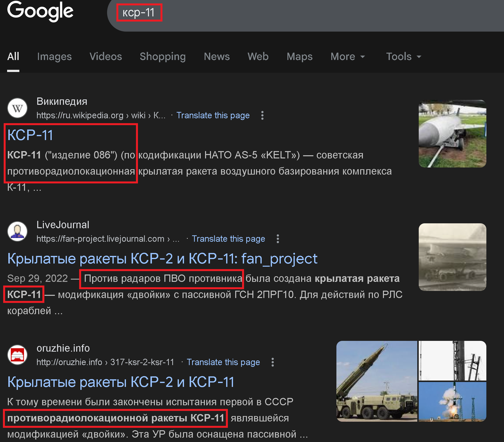Expand the More dropdown

pyautogui.click(x=347, y=57)
